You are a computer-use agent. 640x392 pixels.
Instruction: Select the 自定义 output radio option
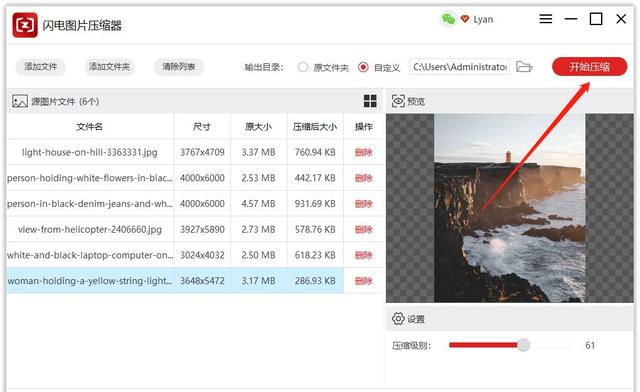pos(363,67)
